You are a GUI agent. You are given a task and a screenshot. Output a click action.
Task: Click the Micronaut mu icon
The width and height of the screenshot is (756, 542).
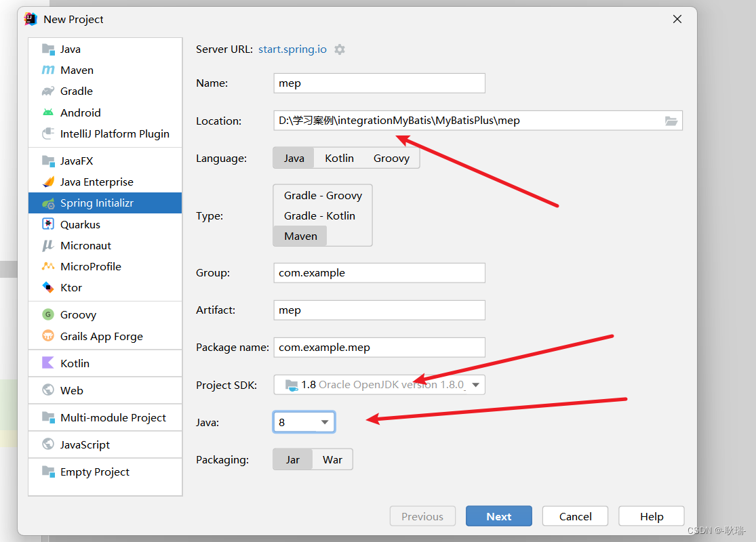coord(47,246)
